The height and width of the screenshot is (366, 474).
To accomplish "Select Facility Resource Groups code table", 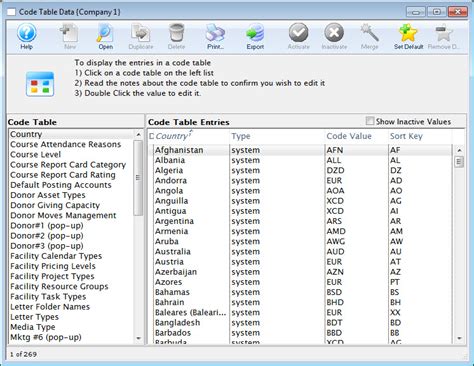I will click(71, 286).
